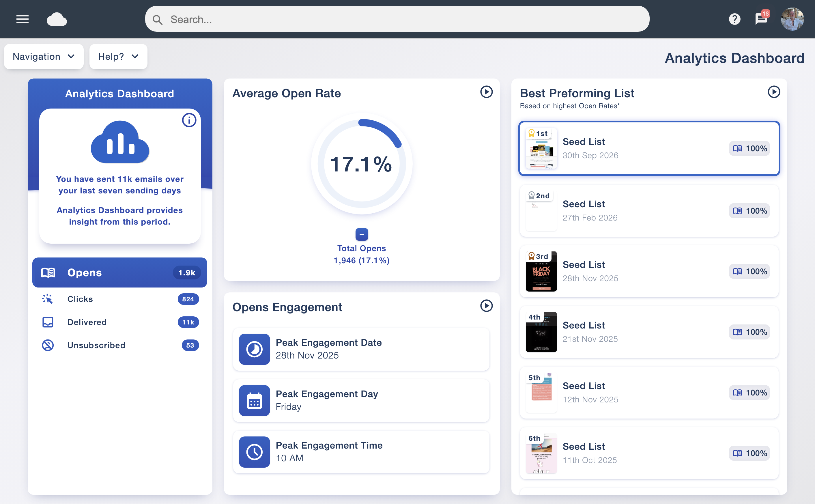Click the 17.1% open rate progress ring
Viewport: 815px width, 504px height.
(x=362, y=164)
